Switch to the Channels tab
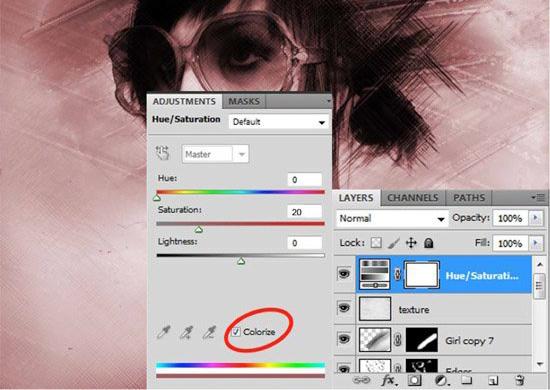The width and height of the screenshot is (550, 390). (x=413, y=198)
